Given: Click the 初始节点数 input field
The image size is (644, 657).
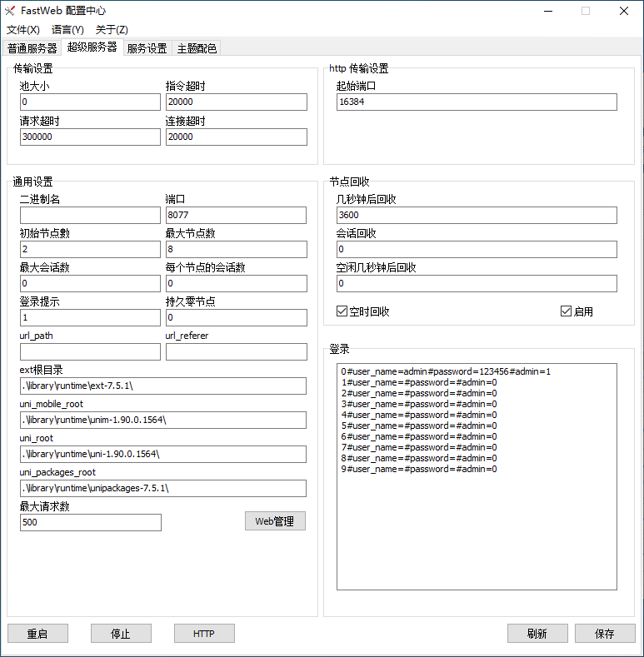Looking at the screenshot, I should [90, 249].
